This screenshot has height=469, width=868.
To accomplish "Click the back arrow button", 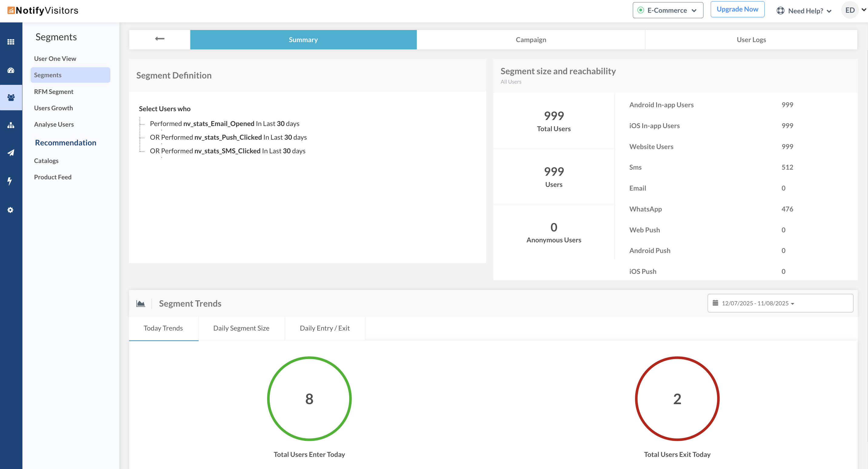I will 159,39.
